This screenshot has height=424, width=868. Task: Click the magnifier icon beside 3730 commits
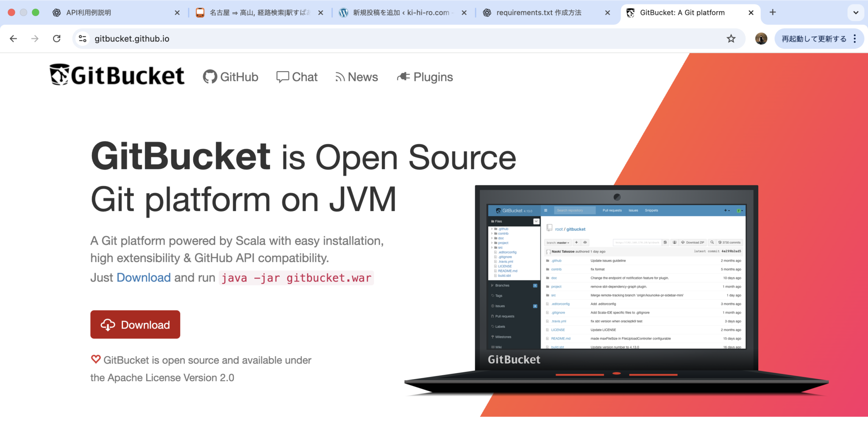pos(712,243)
